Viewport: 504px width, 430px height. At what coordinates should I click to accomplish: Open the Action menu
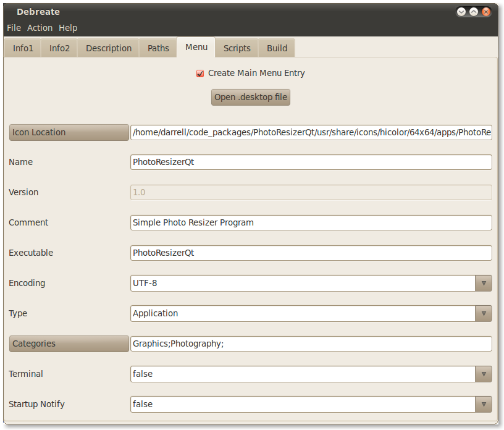(40, 28)
